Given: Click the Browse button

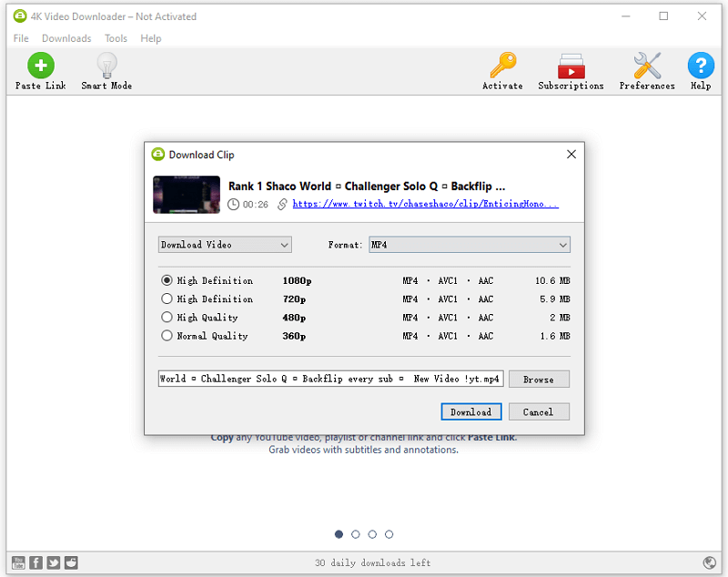Looking at the screenshot, I should coord(539,379).
